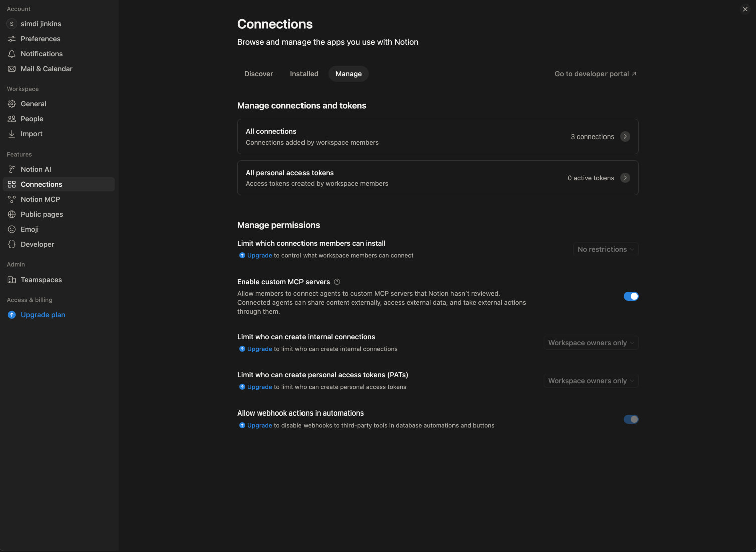Click Go to developer portal link
Screen dimensions: 756x552
(595, 74)
